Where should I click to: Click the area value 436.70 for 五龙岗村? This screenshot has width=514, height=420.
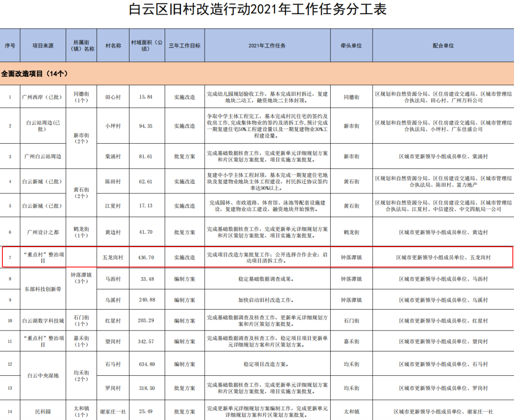coord(147,258)
